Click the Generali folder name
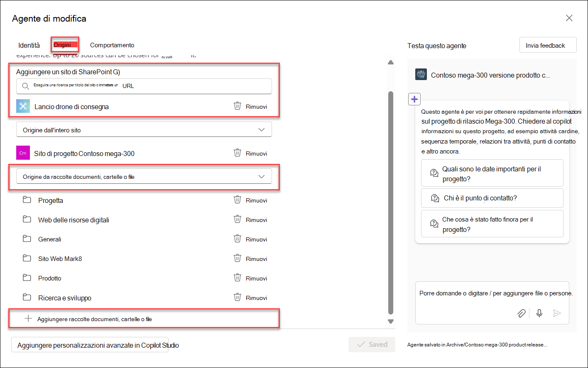This screenshot has width=588, height=368. 50,239
